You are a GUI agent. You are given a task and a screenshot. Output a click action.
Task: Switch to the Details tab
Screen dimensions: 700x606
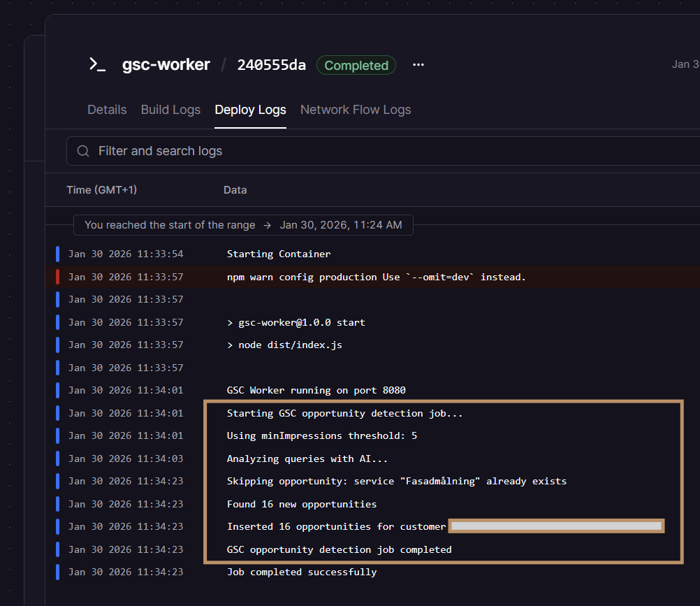coord(107,110)
